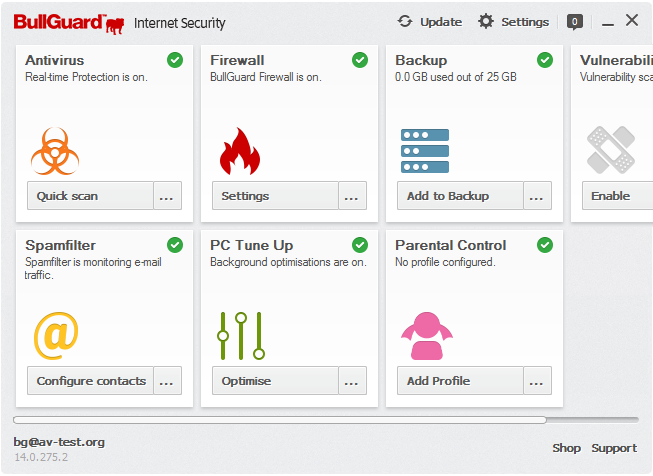Open Settings in the top bar

[514, 21]
